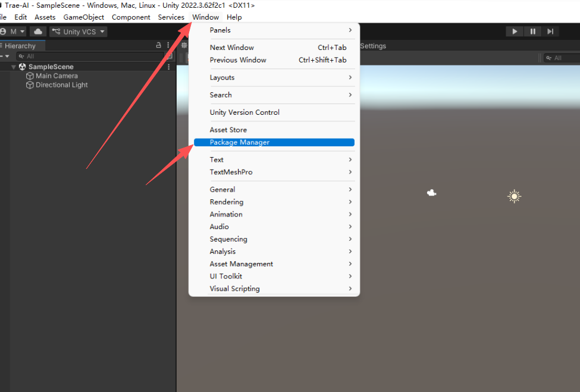
Task: Expand the Rendering submenu
Action: [274, 202]
